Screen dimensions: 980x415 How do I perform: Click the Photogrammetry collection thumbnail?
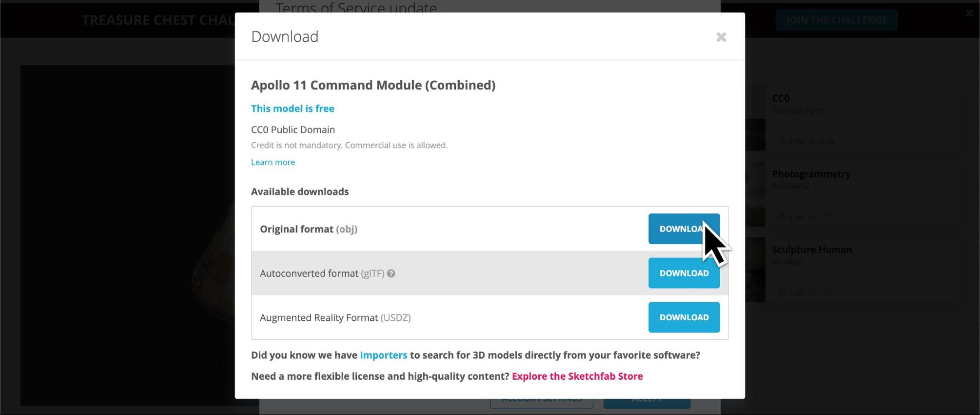pyautogui.click(x=755, y=194)
